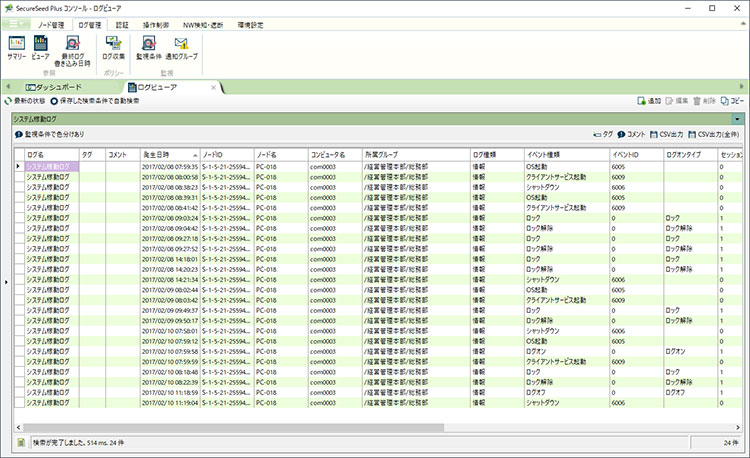Click the 監視条件で色分けあり info icon
This screenshot has height=458, width=750.
click(x=19, y=134)
